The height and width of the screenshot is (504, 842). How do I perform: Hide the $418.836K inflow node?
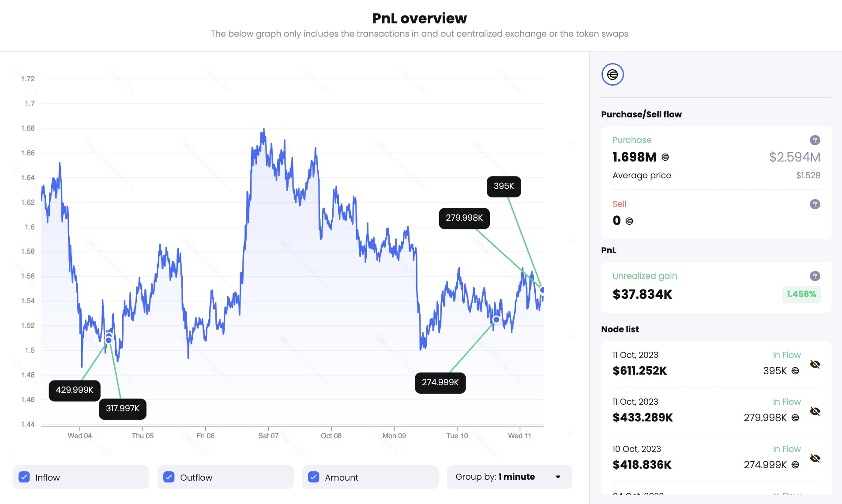(815, 458)
